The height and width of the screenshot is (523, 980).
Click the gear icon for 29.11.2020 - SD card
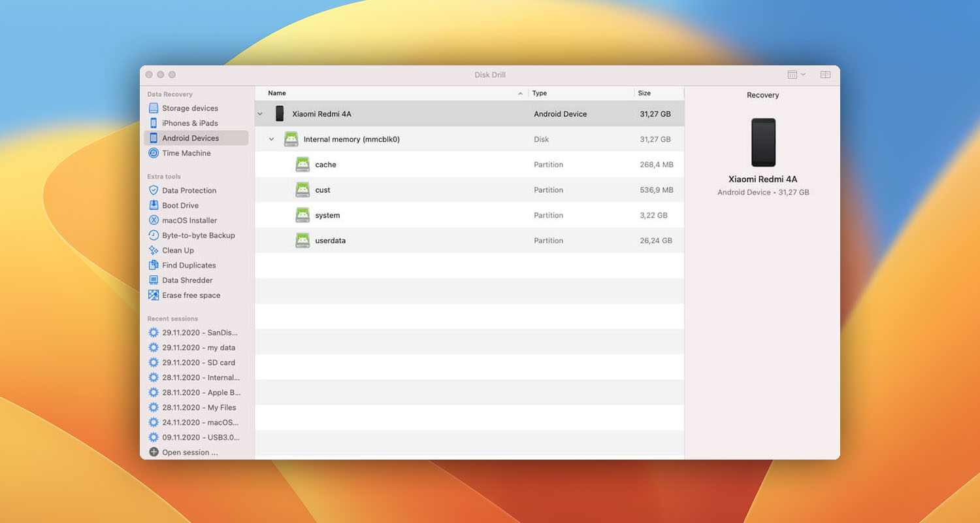154,363
